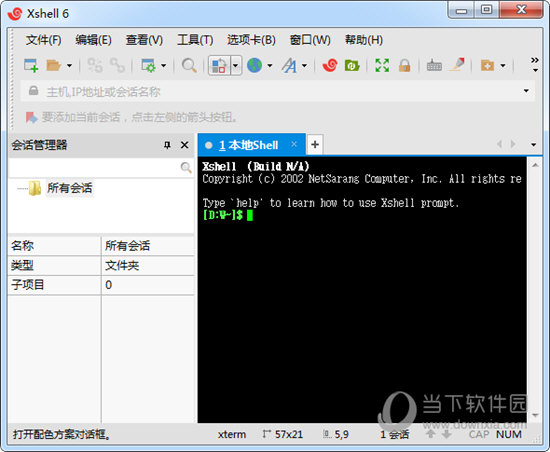
Task: Click the CAP lock status indicator
Action: tap(479, 434)
